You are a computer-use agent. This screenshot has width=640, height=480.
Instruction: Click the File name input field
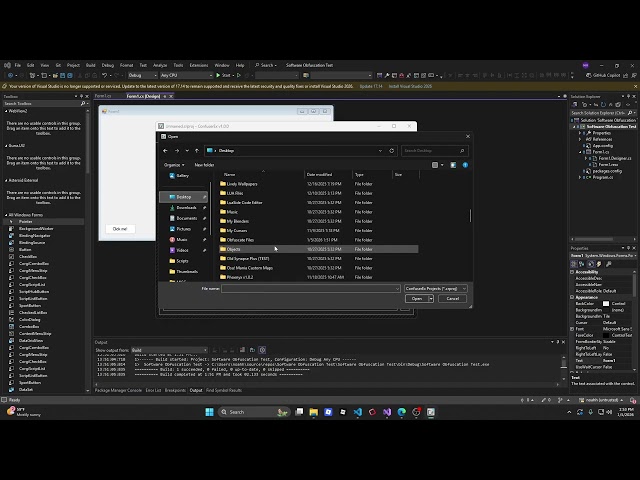311,289
